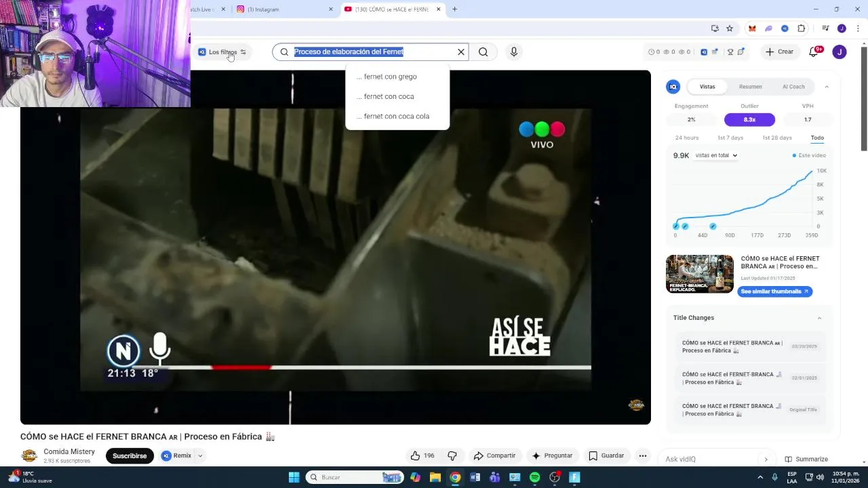Viewport: 868px width, 488px height.
Task: Like the video (196 likes)
Action: click(422, 455)
